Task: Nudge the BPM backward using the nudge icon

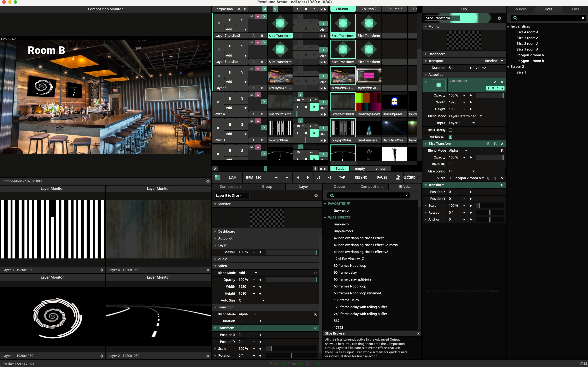Action: tap(298, 177)
